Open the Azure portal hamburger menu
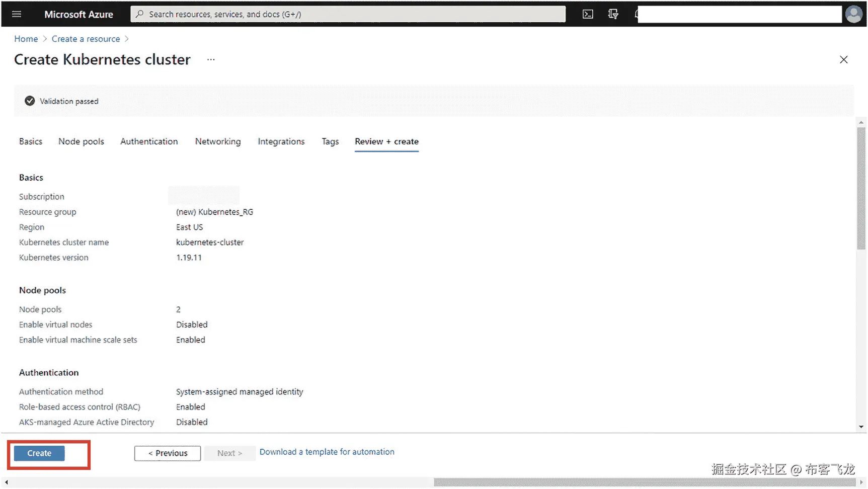 click(x=17, y=14)
